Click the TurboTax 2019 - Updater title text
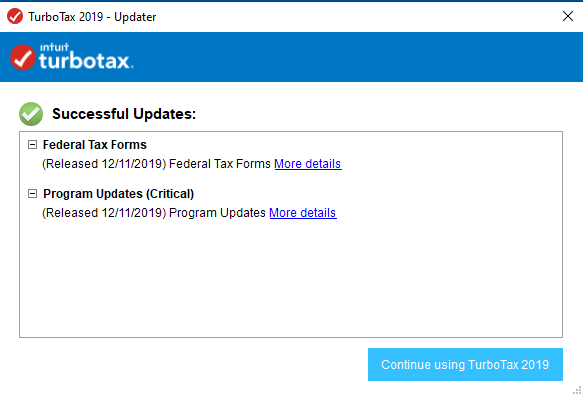Viewport: 583px width, 396px height. [92, 17]
